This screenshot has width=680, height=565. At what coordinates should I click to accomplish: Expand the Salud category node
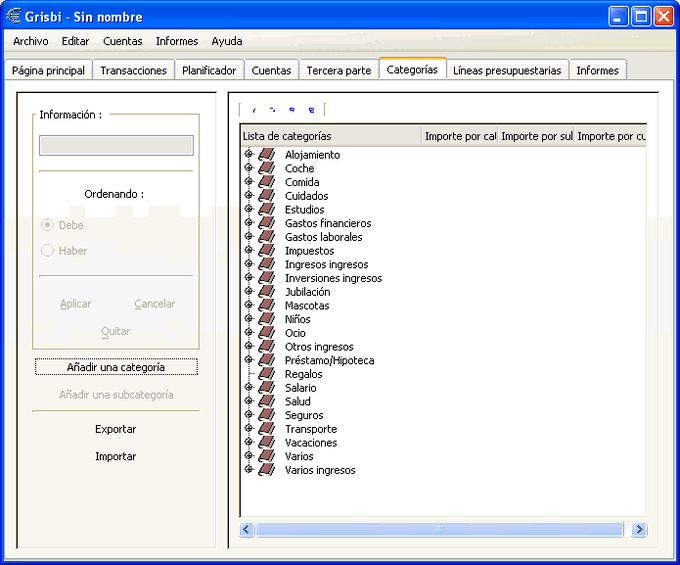(x=249, y=401)
